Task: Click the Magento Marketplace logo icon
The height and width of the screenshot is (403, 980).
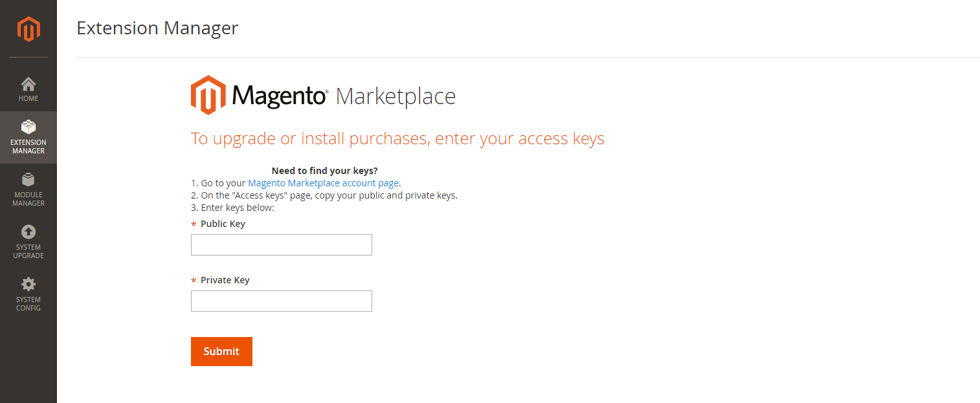Action: pos(208,95)
